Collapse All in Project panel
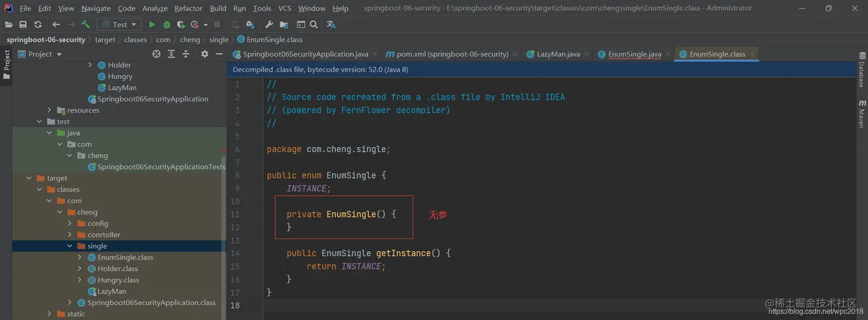Viewport: 868px width, 320px height. pos(186,54)
